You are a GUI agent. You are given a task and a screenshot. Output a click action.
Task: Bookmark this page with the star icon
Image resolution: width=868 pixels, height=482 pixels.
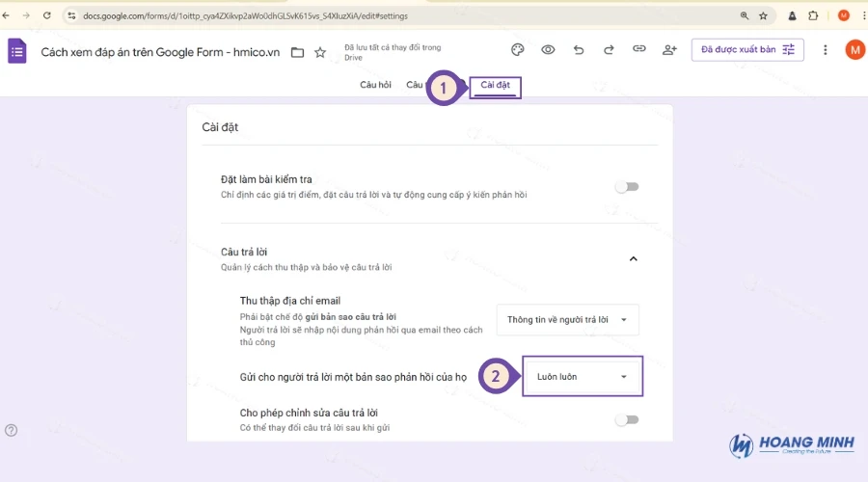pos(764,16)
